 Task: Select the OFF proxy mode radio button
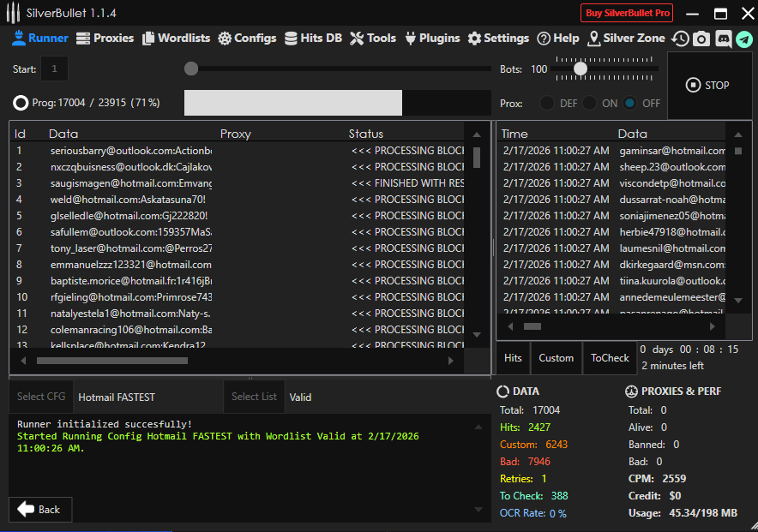coord(630,103)
